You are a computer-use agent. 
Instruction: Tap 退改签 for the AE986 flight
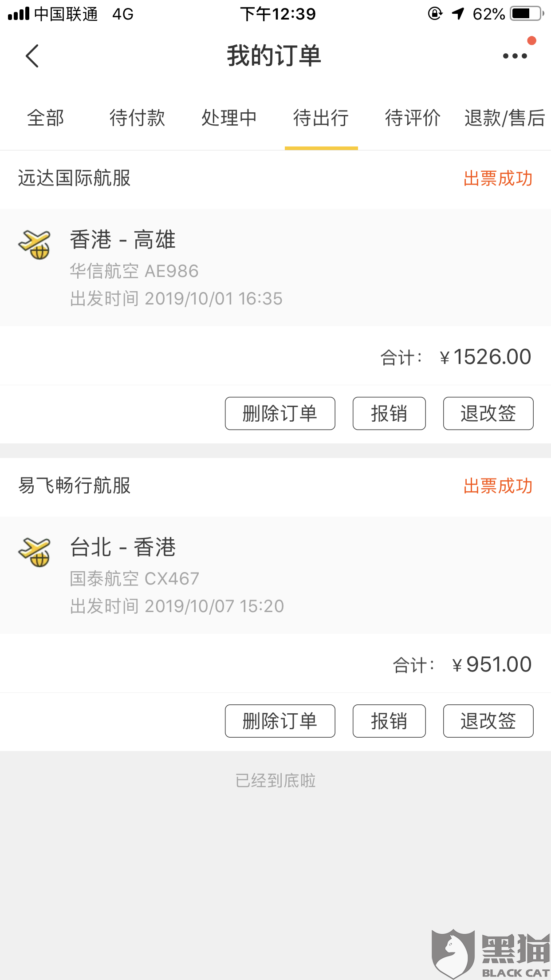[488, 413]
